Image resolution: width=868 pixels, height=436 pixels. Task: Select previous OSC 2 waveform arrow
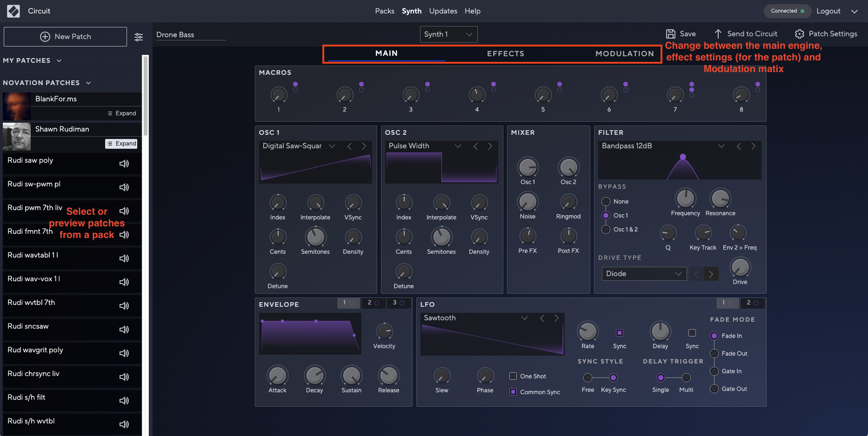[476, 146]
